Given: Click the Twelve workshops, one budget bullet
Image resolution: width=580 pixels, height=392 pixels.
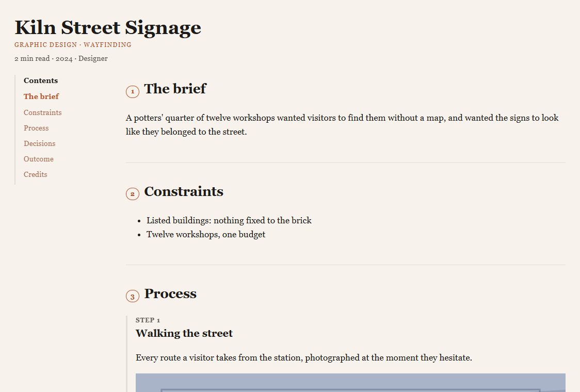Looking at the screenshot, I should tap(206, 235).
